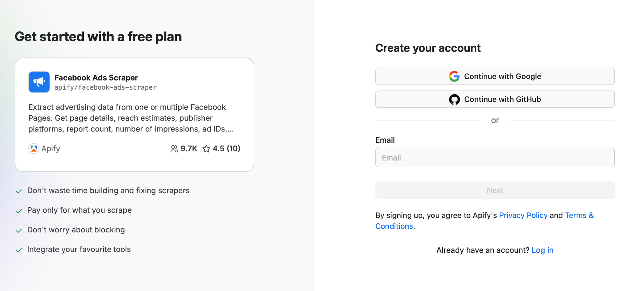Click the 'Create your account' heading

428,48
